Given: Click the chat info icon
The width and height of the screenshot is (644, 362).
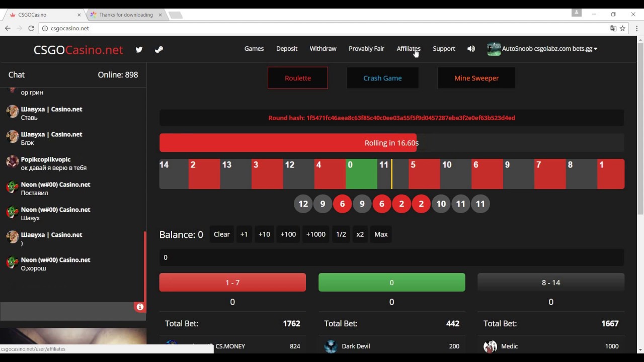Looking at the screenshot, I should pyautogui.click(x=140, y=307).
